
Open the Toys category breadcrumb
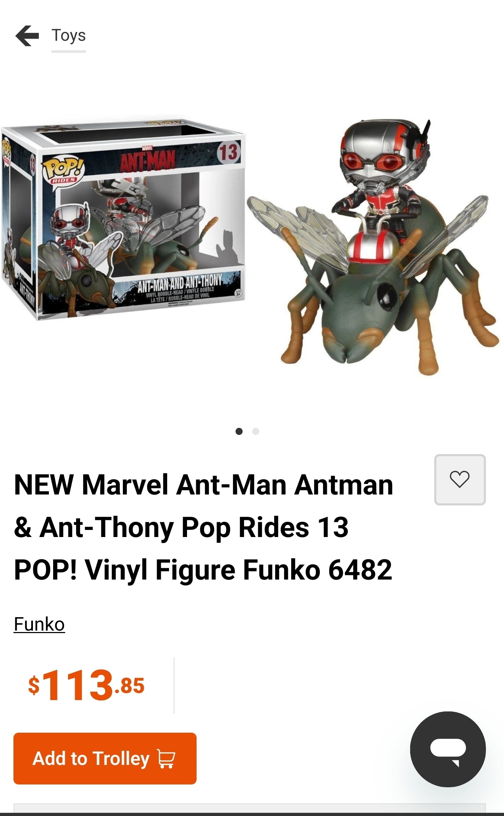69,36
